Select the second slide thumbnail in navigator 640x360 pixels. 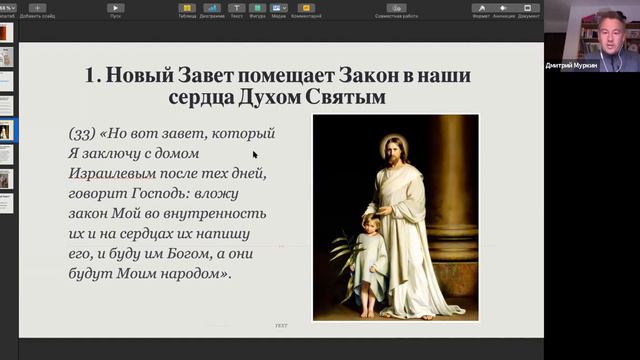click(x=6, y=57)
